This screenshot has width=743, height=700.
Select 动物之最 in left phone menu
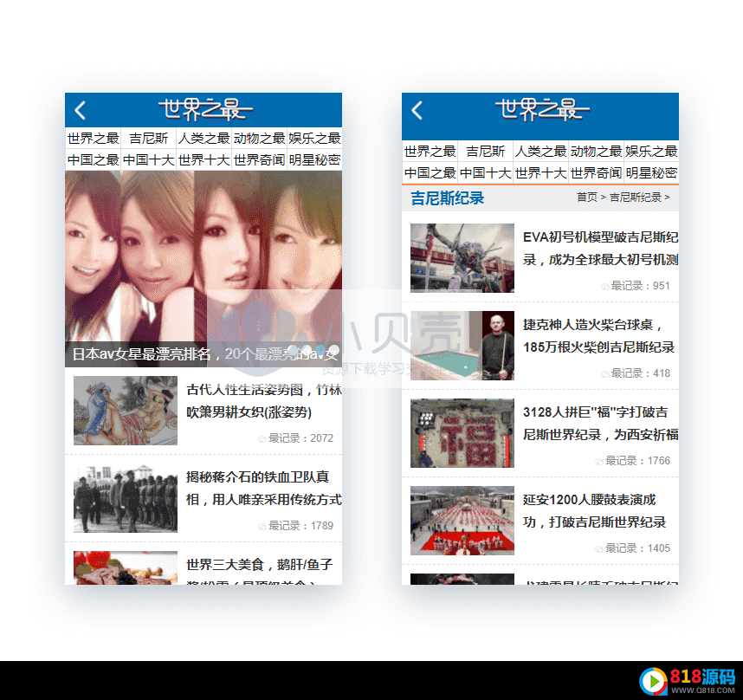[259, 139]
